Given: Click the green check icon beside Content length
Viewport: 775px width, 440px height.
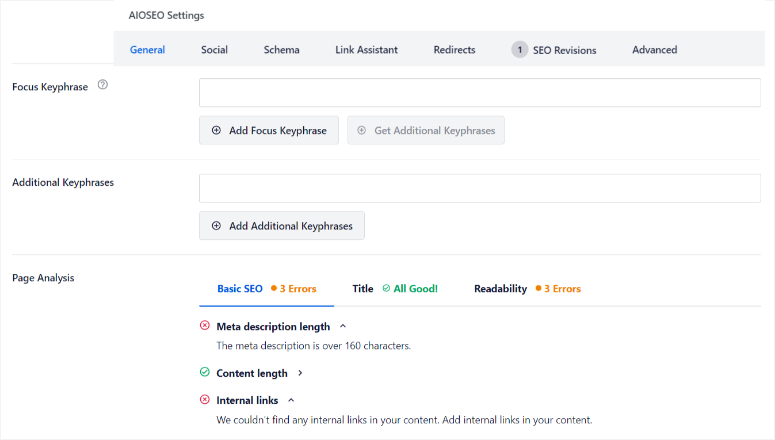Looking at the screenshot, I should coord(205,373).
